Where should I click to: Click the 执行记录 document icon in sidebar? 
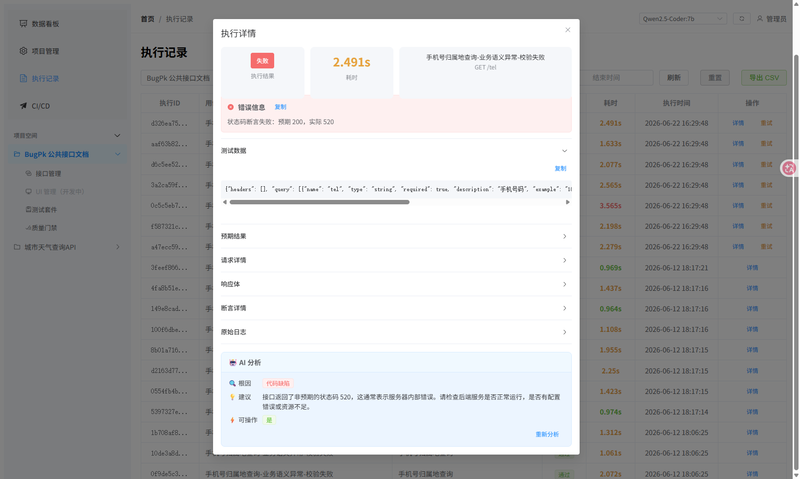(x=23, y=78)
